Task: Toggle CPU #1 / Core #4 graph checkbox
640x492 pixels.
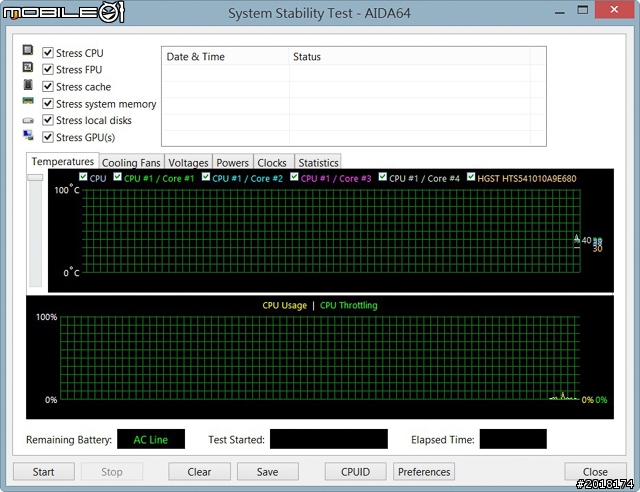Action: click(382, 177)
